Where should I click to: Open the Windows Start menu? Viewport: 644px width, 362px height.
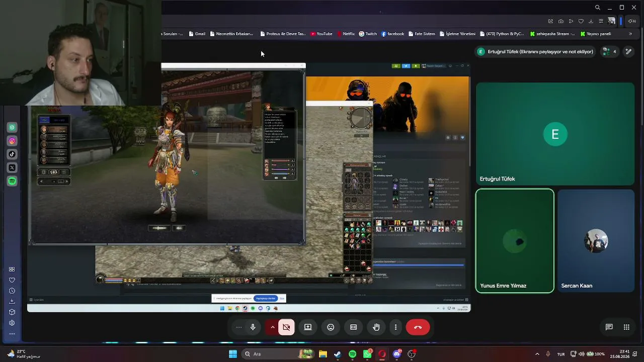(233, 354)
